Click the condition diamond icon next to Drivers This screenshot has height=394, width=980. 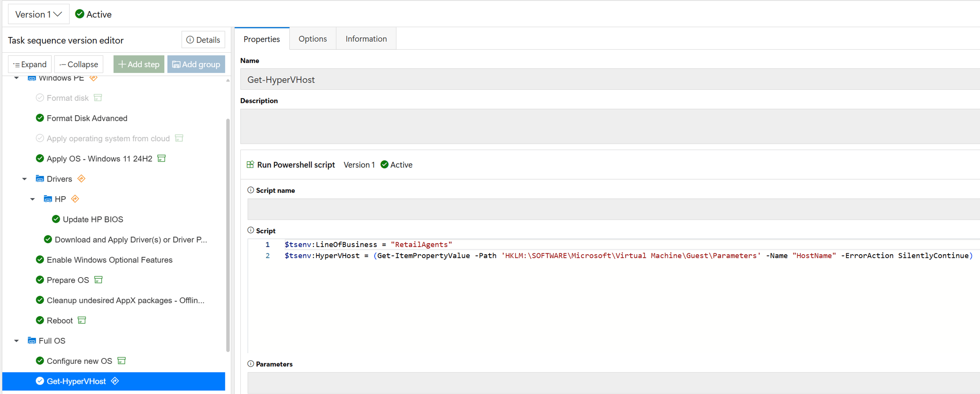pos(81,179)
